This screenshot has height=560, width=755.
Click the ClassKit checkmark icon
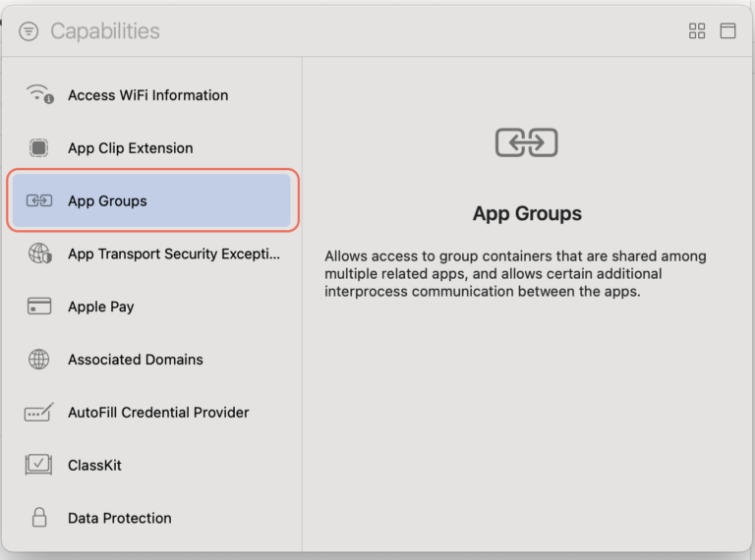tap(39, 465)
